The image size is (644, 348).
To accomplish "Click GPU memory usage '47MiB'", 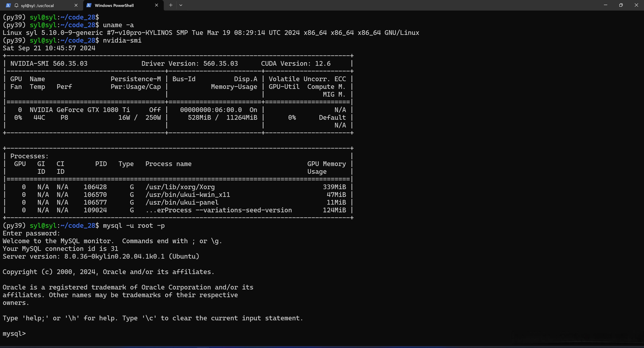I will coord(337,195).
